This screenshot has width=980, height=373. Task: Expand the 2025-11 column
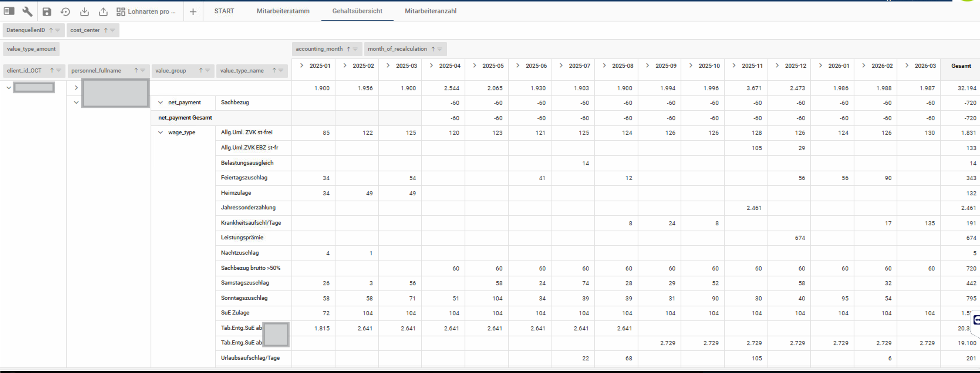[x=734, y=65]
